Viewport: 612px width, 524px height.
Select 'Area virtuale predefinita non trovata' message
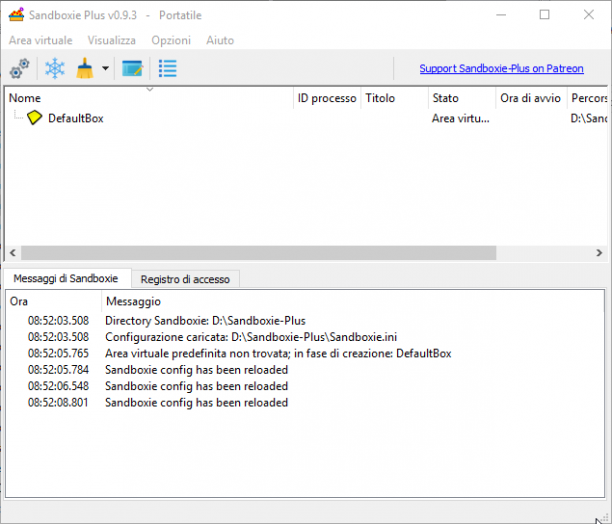click(x=305, y=353)
